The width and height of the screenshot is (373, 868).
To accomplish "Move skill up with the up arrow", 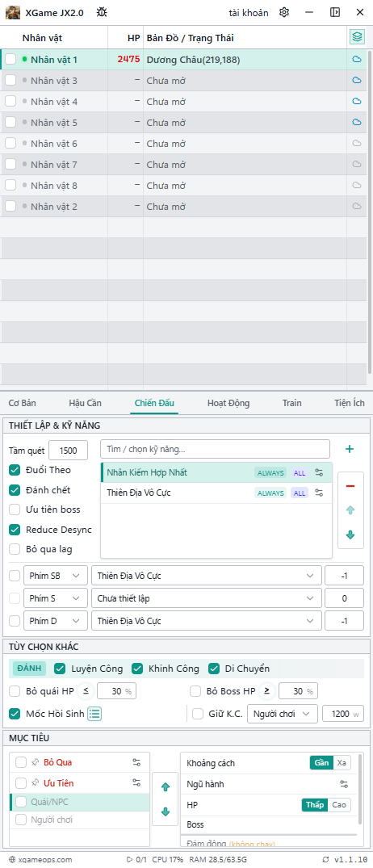I will pos(350,510).
